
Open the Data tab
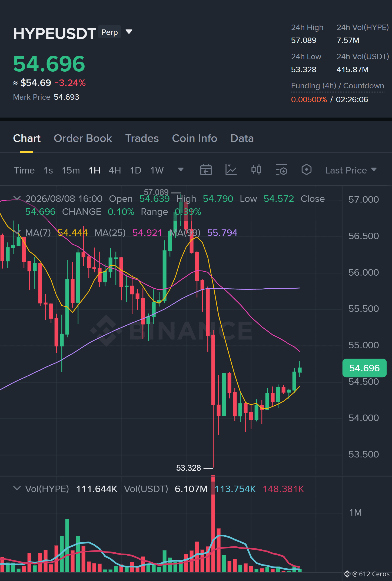[x=242, y=138]
